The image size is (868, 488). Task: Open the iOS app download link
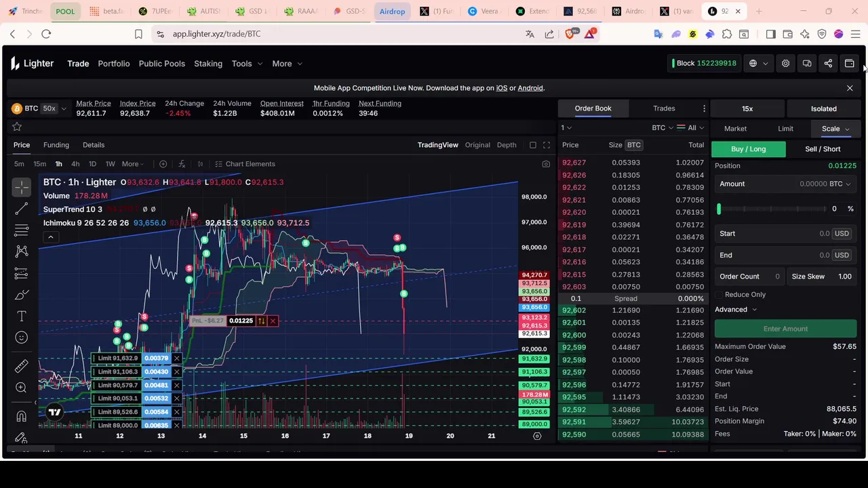[x=502, y=88]
